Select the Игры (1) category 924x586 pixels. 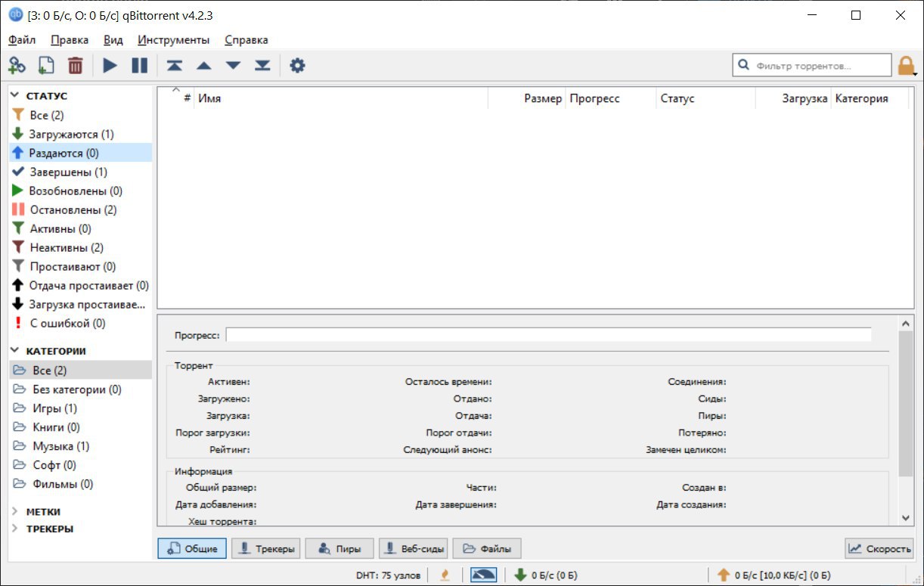[x=80, y=408]
